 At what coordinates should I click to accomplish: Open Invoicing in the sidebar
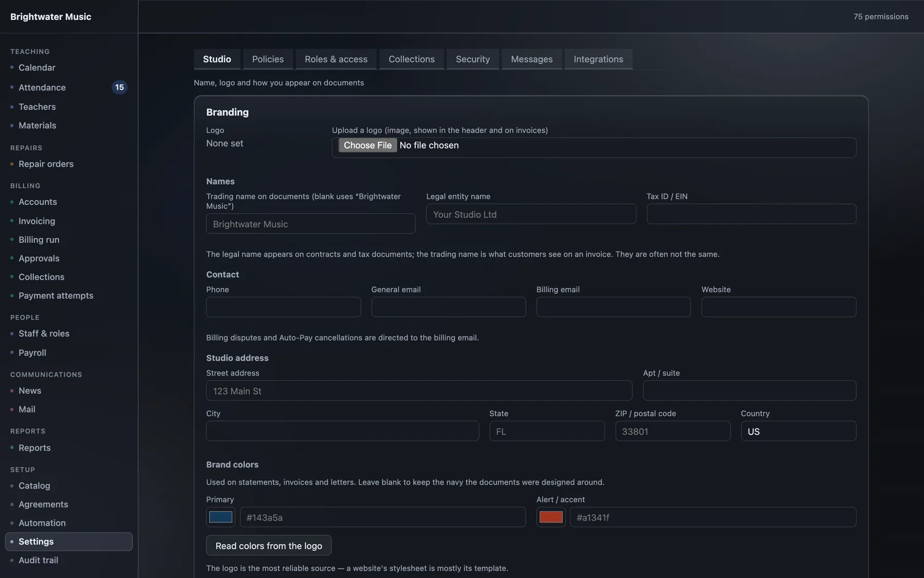[x=37, y=221]
